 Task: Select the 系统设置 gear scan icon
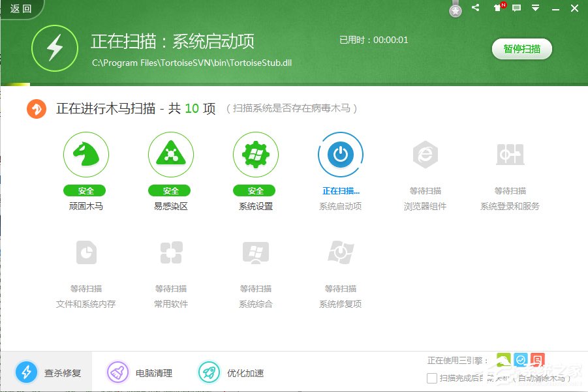point(255,155)
